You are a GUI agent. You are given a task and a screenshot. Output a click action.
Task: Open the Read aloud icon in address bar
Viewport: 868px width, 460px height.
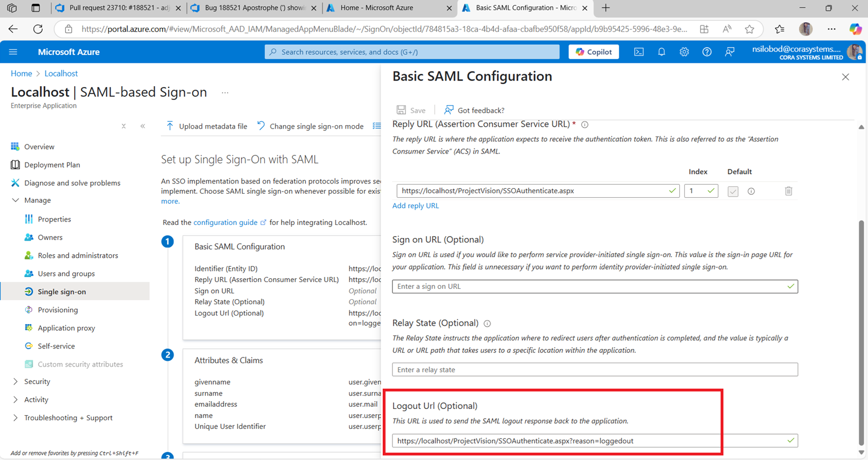click(727, 29)
